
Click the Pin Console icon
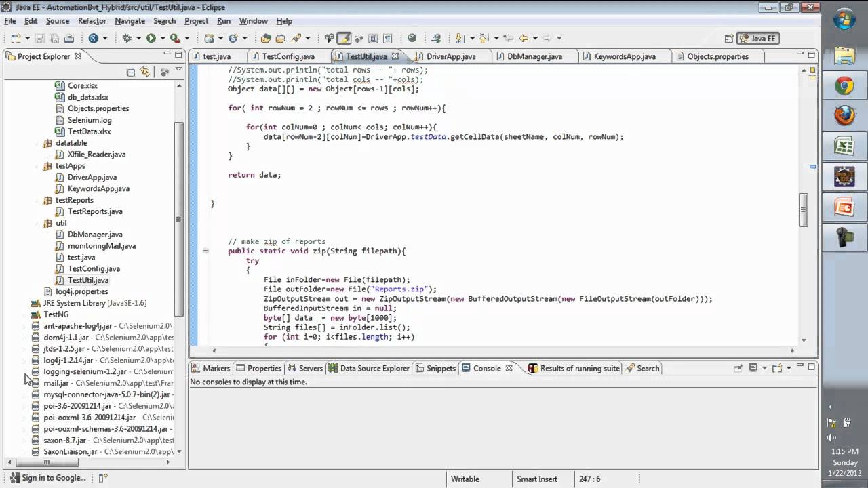pyautogui.click(x=738, y=368)
